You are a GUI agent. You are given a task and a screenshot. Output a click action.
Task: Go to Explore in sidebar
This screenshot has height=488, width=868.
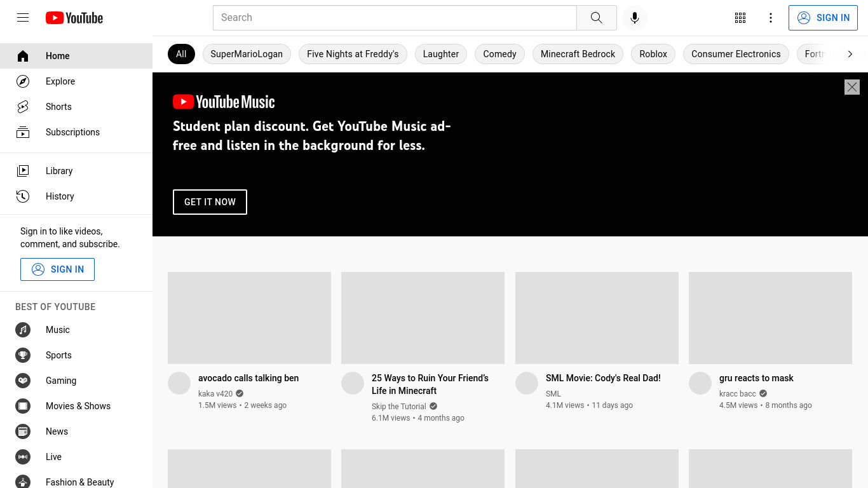tap(60, 81)
